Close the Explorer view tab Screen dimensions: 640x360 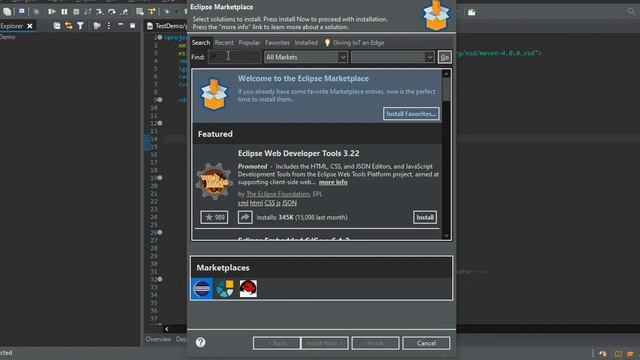(30, 26)
